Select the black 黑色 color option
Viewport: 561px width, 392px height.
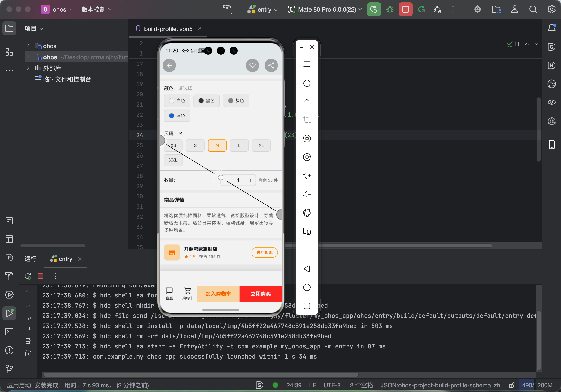pyautogui.click(x=206, y=101)
